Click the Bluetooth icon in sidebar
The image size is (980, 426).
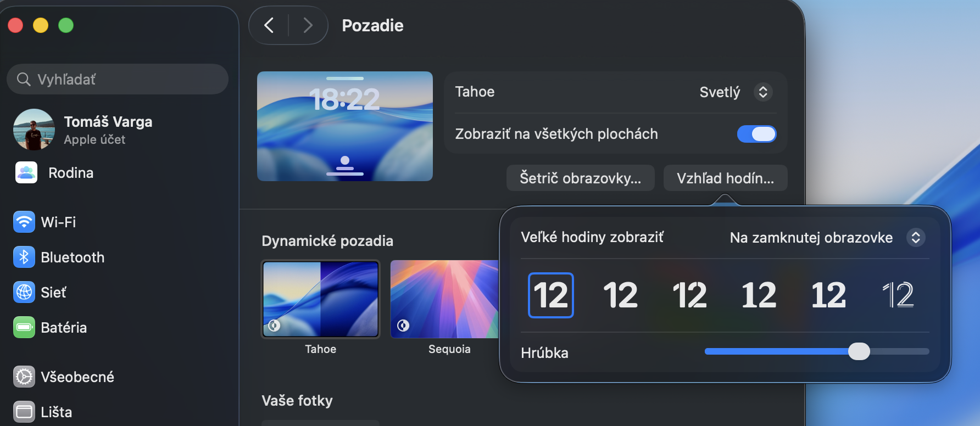point(24,257)
